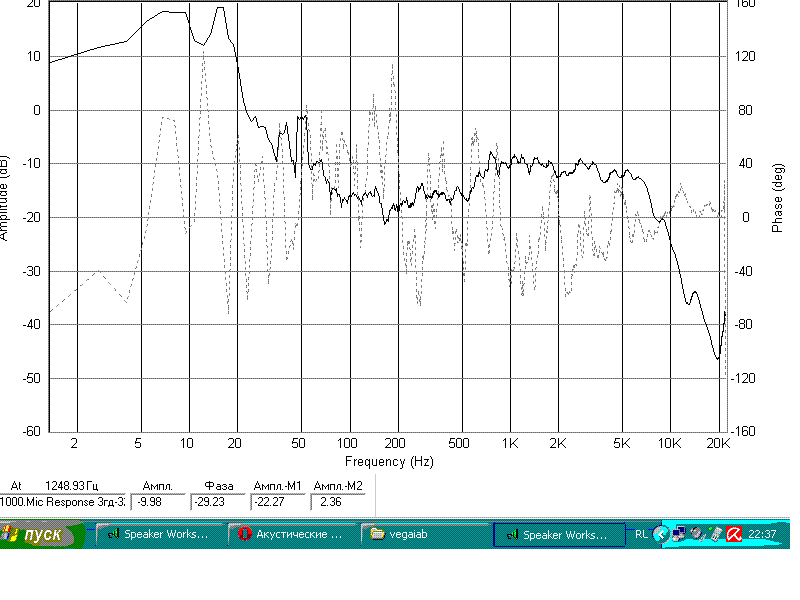Viewport: 800px width, 600px height.
Task: Click the 1248.93 Гц cursor frequency readout
Action: click(71, 485)
